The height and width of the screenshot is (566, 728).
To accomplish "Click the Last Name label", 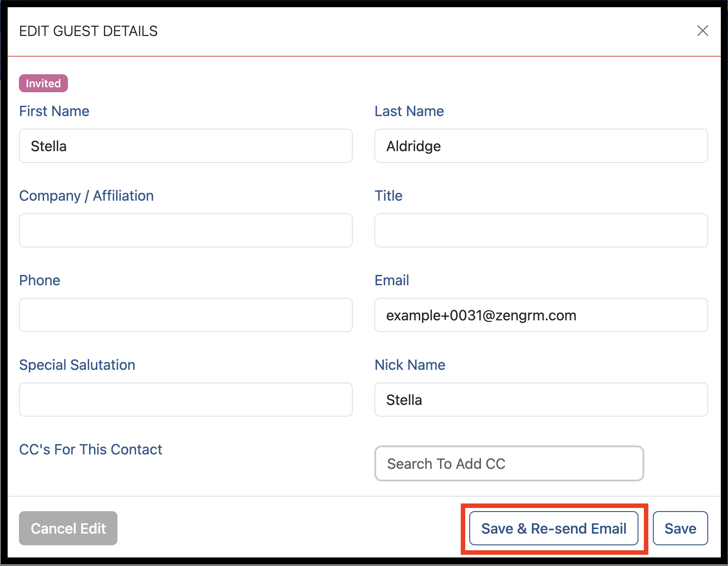I will (x=409, y=111).
